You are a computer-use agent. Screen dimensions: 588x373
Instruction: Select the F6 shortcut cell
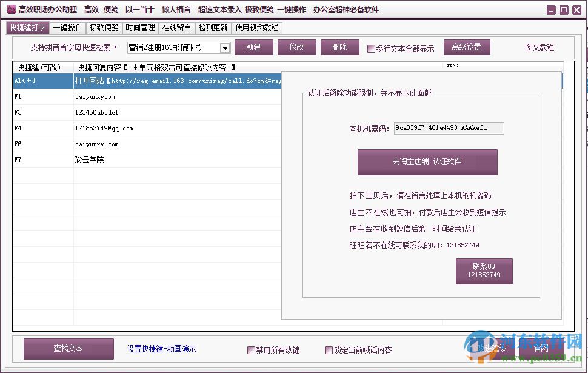pyautogui.click(x=43, y=144)
